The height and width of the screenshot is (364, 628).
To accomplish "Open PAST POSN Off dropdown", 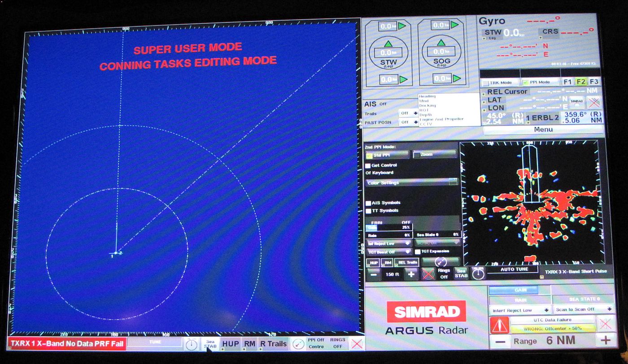I will (408, 122).
